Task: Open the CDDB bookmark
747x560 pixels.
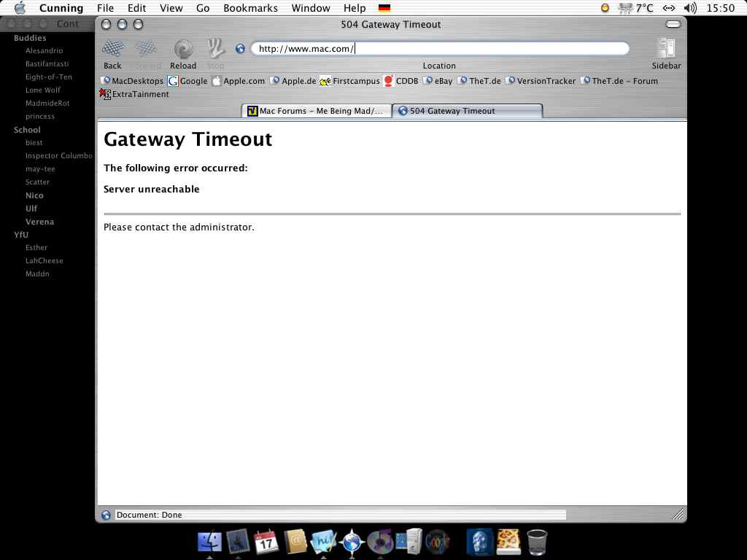Action: click(x=401, y=81)
